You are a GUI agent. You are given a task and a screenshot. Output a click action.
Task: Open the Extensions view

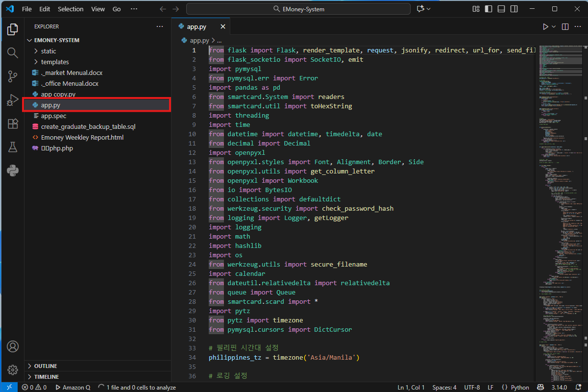13,123
